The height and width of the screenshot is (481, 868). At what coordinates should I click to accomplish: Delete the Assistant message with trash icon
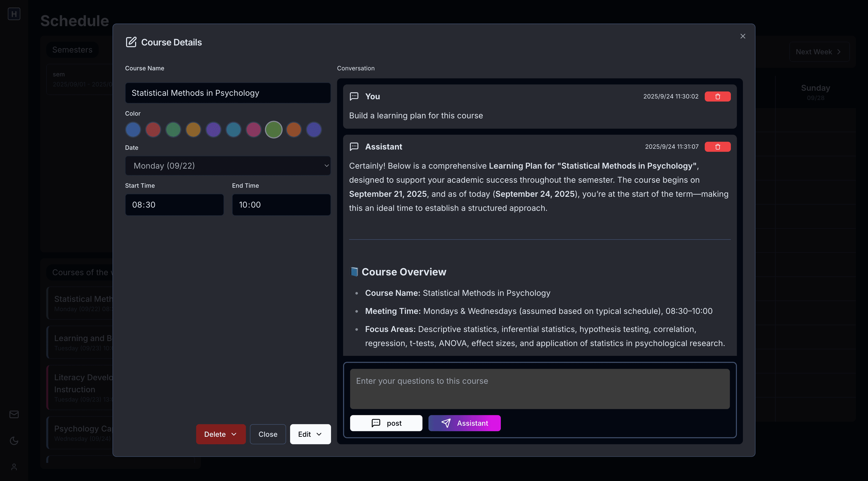717,147
